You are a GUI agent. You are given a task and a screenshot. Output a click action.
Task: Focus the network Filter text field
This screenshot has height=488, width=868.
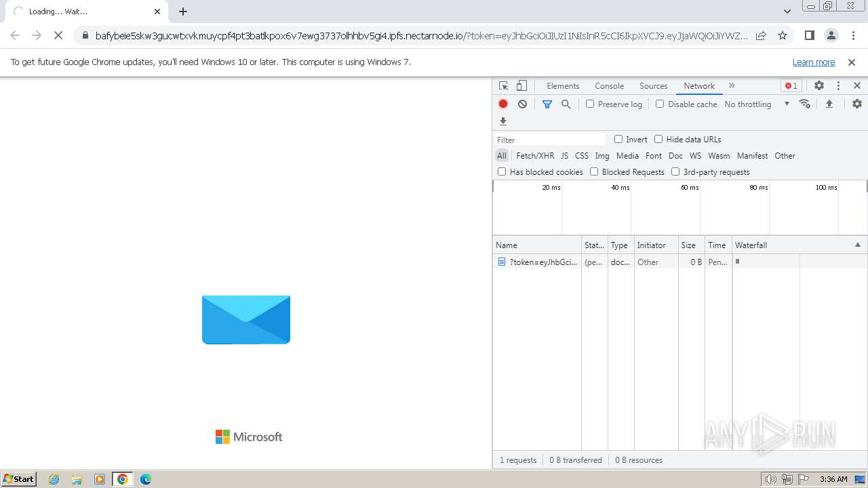coord(551,140)
